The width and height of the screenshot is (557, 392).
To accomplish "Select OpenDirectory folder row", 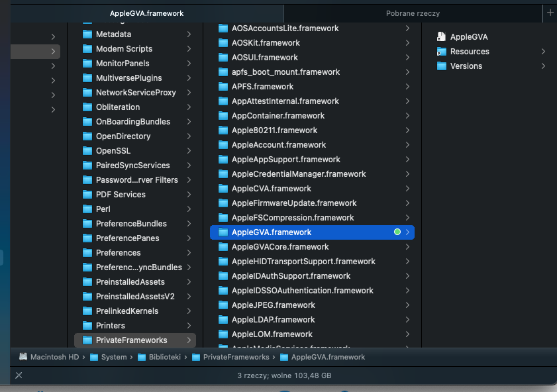I will [x=135, y=136].
